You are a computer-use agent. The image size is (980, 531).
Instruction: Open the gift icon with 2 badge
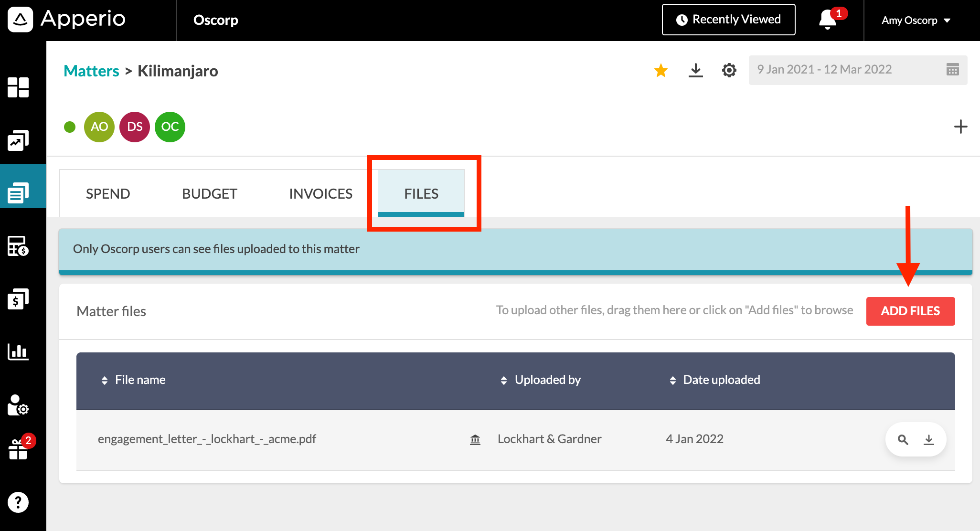pos(18,449)
